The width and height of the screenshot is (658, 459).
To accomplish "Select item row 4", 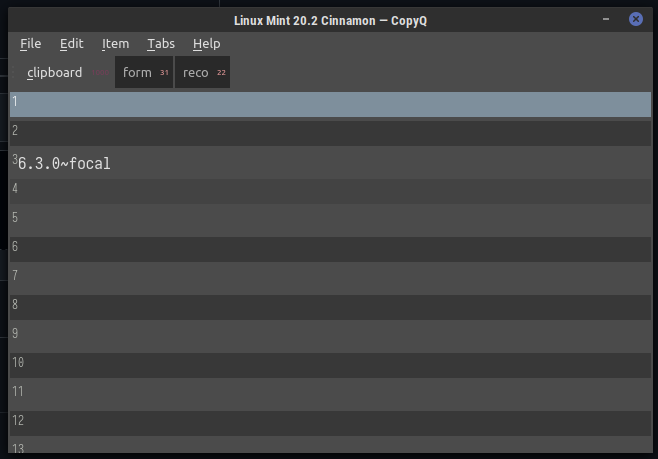I will click(330, 191).
